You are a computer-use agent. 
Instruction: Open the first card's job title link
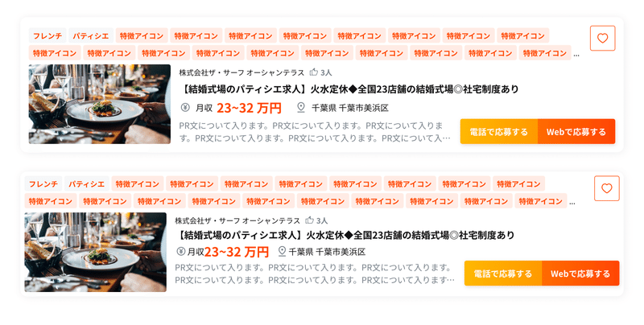pyautogui.click(x=349, y=89)
